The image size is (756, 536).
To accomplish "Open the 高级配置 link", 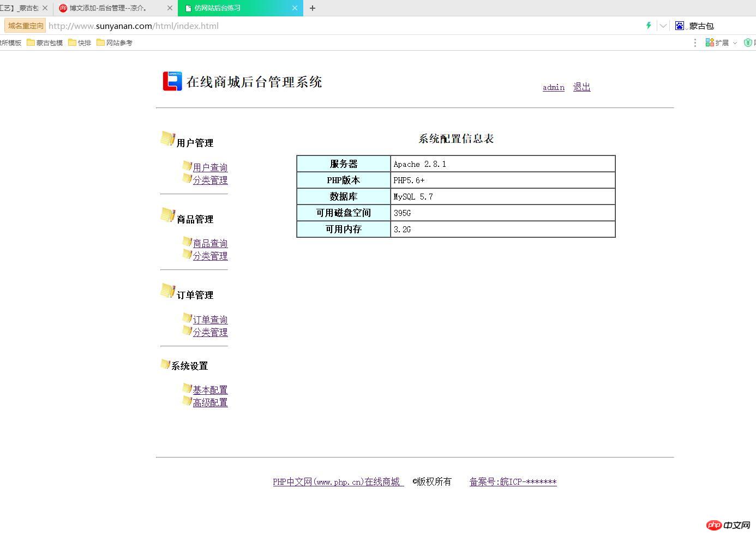I will (210, 402).
